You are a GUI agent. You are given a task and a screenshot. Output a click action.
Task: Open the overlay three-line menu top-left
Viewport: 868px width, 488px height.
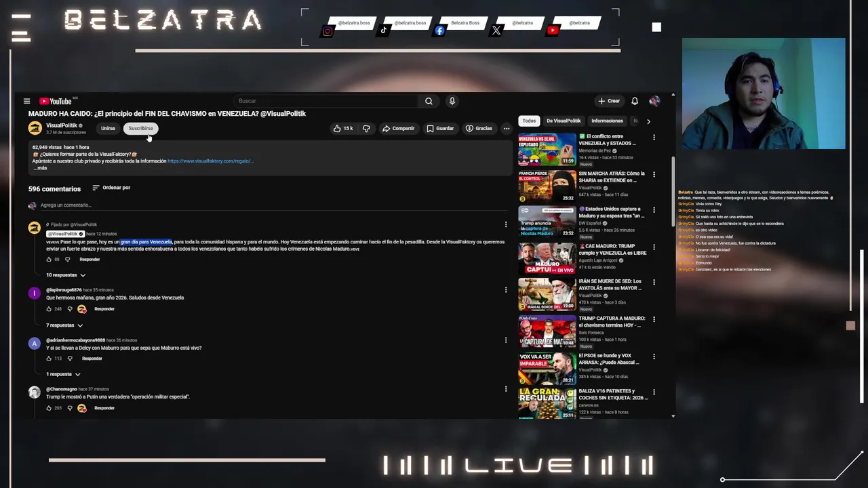point(21,28)
